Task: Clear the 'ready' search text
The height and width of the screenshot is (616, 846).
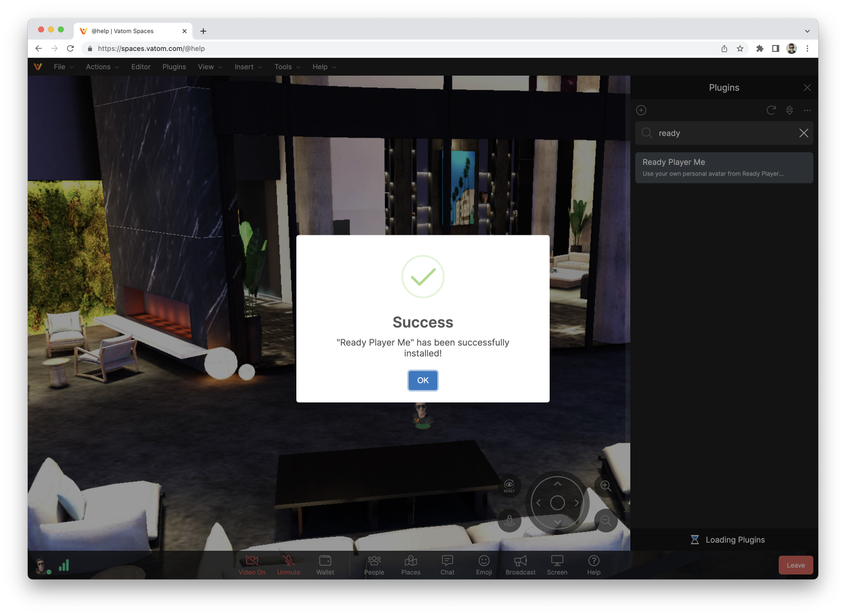Action: (803, 133)
